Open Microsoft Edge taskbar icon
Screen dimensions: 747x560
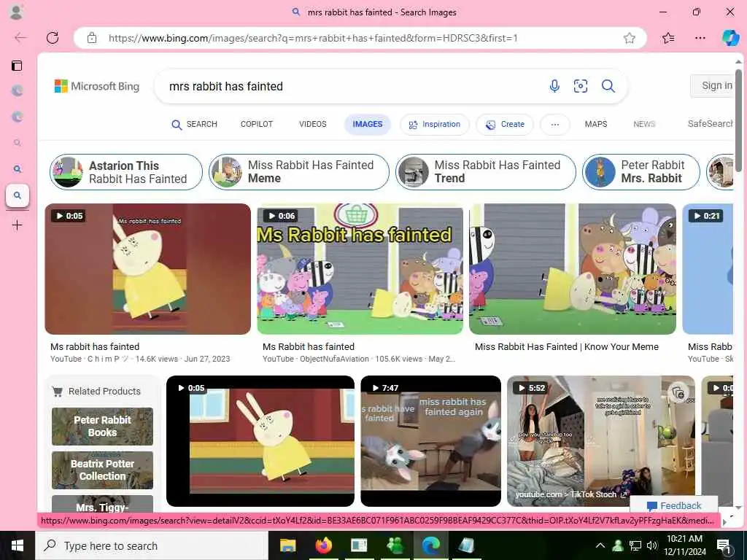[x=430, y=545]
